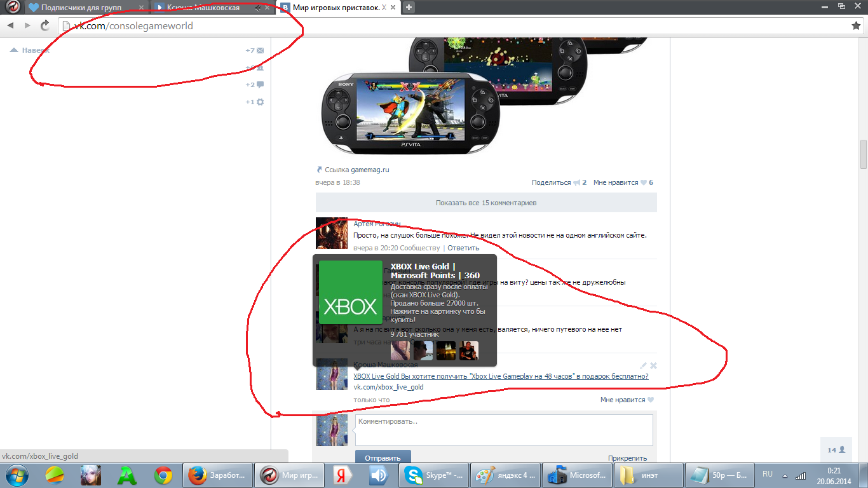868x488 pixels.
Task: Click the browser forward arrow
Action: click(27, 25)
